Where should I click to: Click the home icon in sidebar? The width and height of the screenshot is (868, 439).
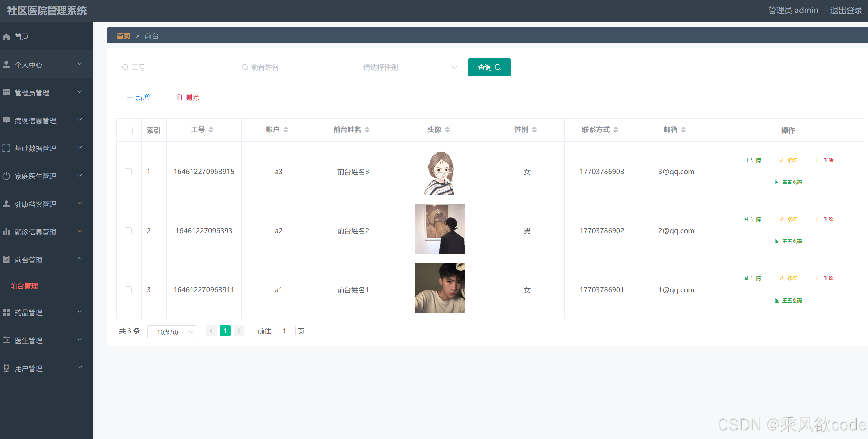7,37
